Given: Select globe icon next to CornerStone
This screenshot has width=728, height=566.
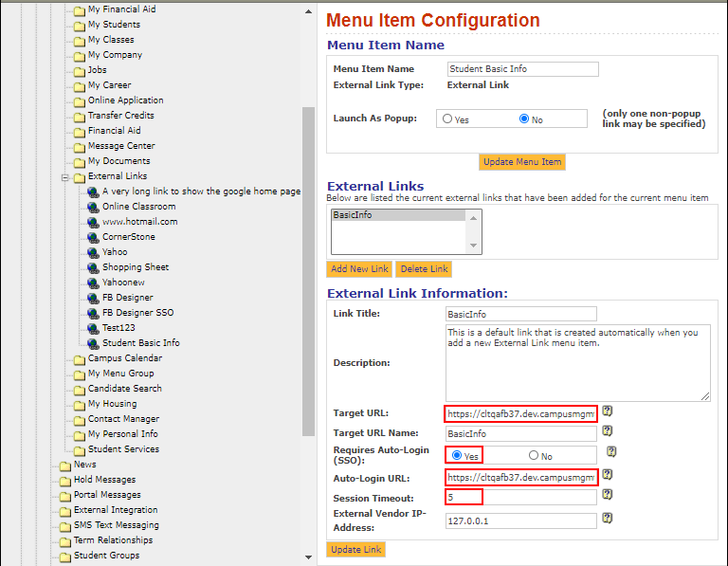Looking at the screenshot, I should click(93, 238).
